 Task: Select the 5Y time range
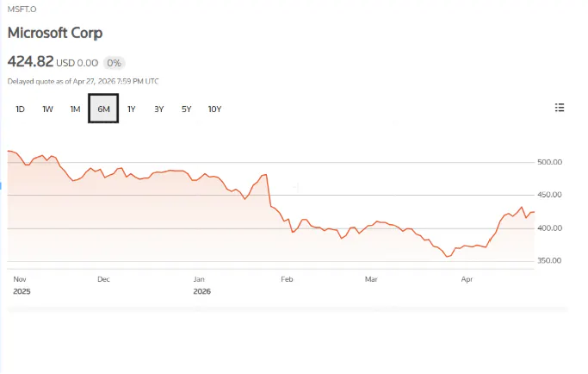coord(186,109)
